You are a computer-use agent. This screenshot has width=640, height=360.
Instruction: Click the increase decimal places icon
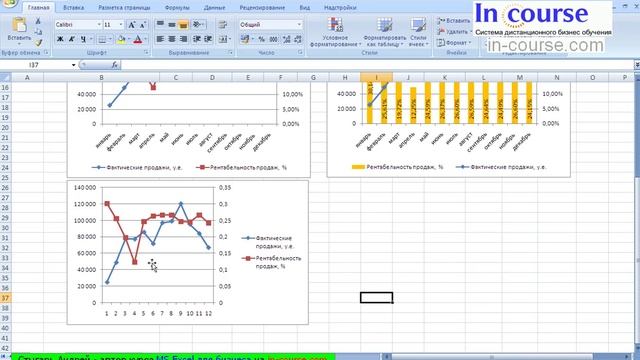click(287, 39)
